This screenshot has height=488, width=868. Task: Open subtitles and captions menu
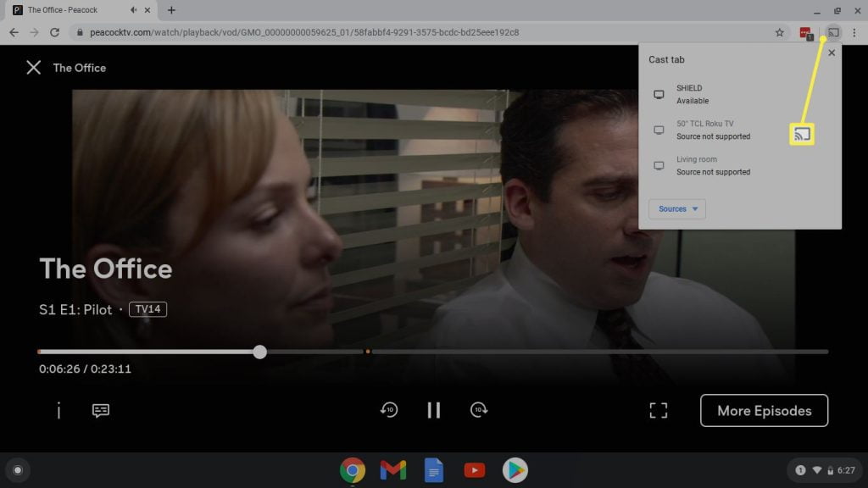point(100,410)
